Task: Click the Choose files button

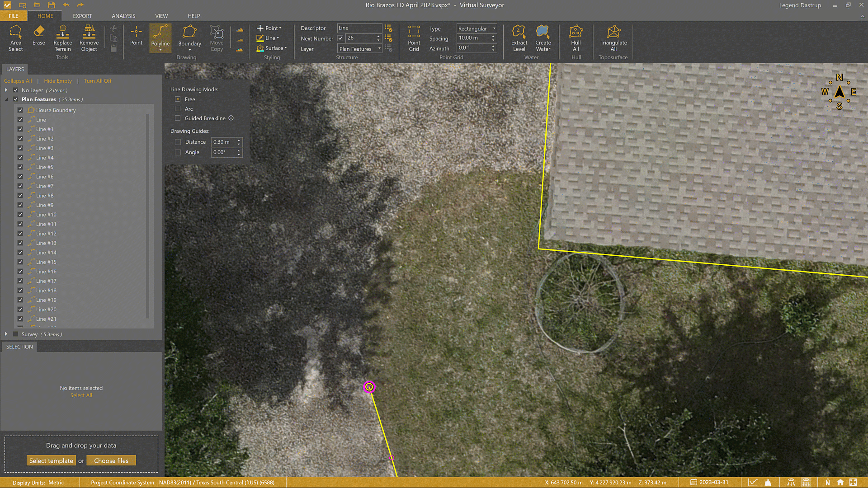Action: point(111,460)
